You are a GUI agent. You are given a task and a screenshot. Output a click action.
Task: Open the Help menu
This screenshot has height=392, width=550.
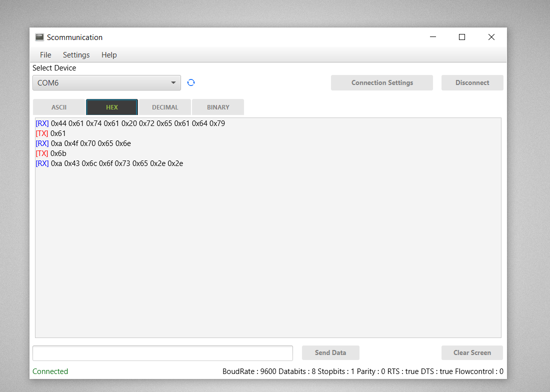click(x=109, y=55)
